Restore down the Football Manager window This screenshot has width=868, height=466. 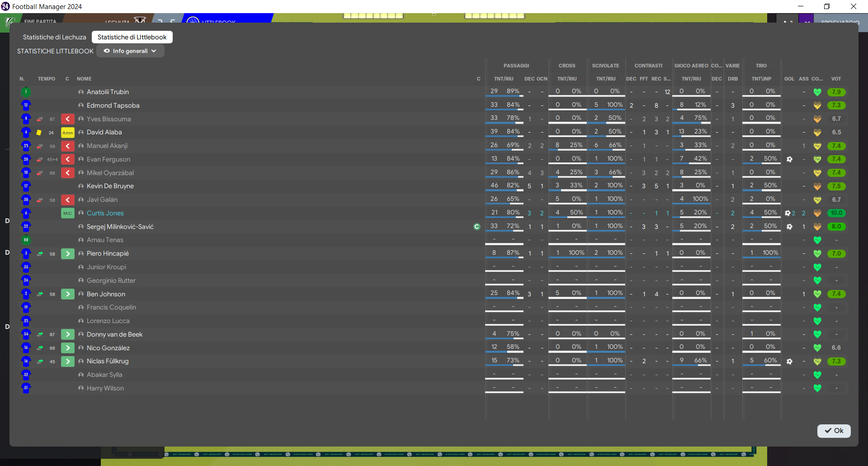(x=827, y=6)
